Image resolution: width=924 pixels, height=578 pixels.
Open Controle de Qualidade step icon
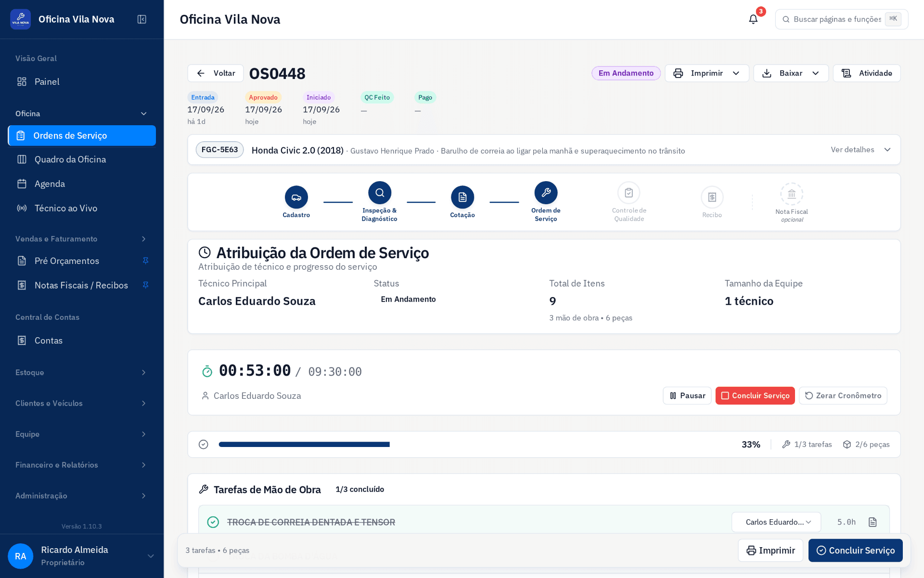pyautogui.click(x=629, y=193)
